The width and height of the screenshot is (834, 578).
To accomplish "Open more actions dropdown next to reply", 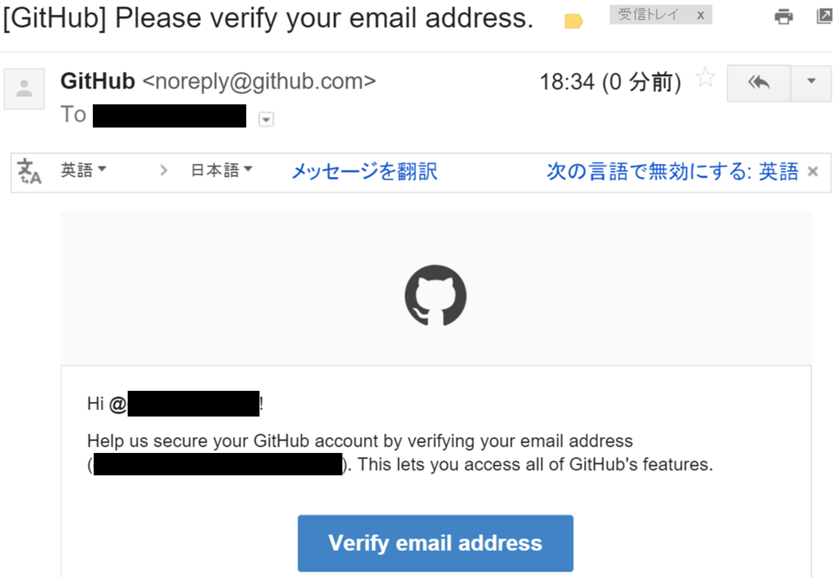I will coord(811,82).
